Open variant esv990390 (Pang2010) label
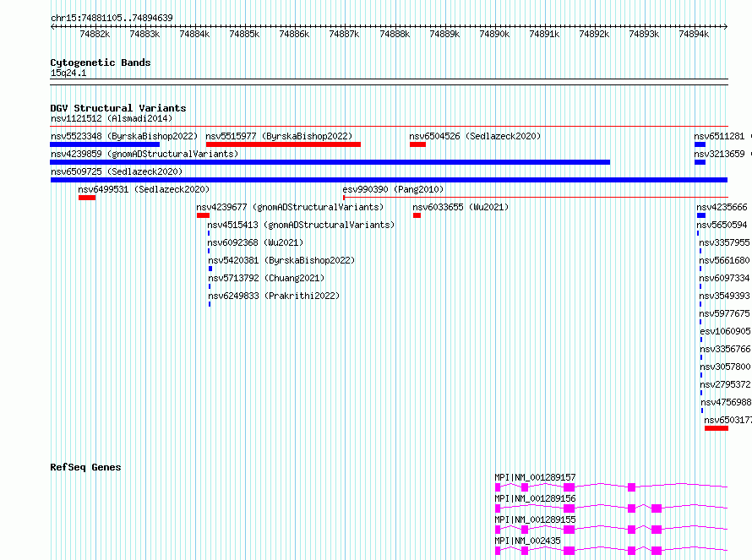Image resolution: width=752 pixels, height=560 pixels. pyautogui.click(x=393, y=189)
